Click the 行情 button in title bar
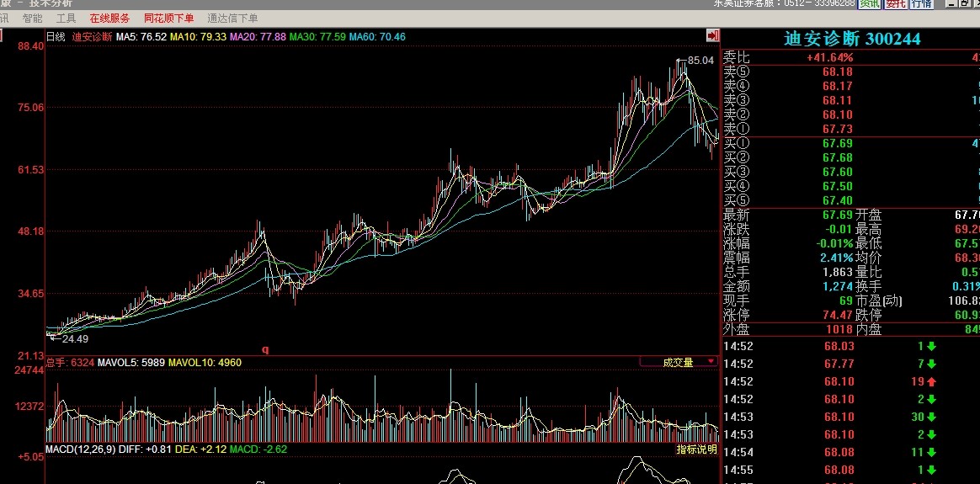Image resolution: width=980 pixels, height=484 pixels. coord(921,3)
